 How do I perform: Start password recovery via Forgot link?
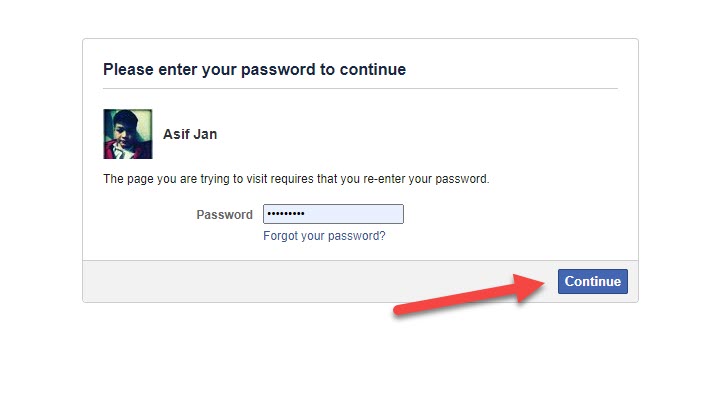tap(324, 236)
